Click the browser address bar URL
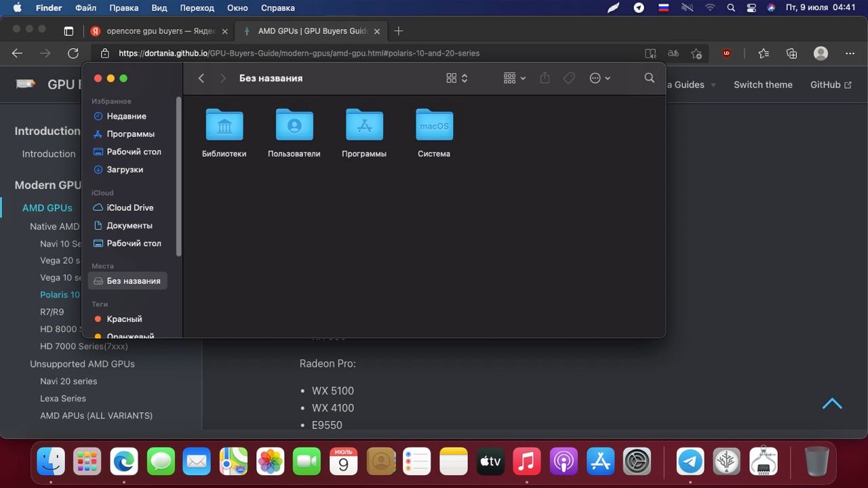Viewport: 868px width, 488px height. click(298, 53)
